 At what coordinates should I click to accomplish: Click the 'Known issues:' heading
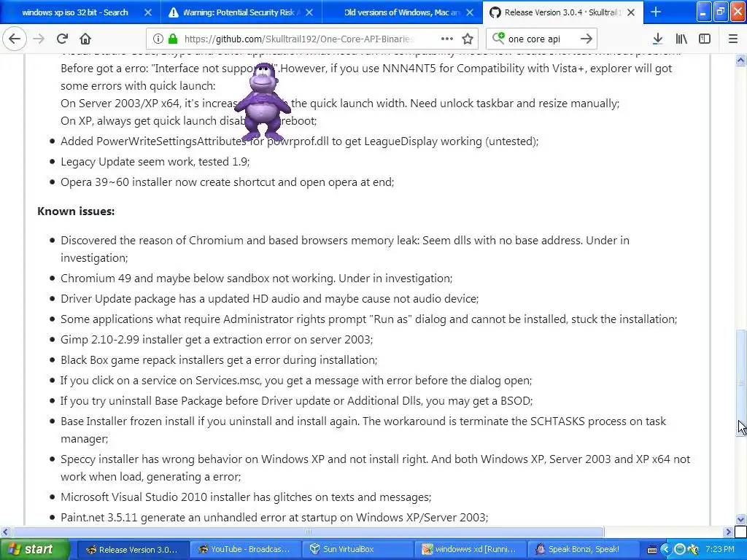(x=76, y=211)
